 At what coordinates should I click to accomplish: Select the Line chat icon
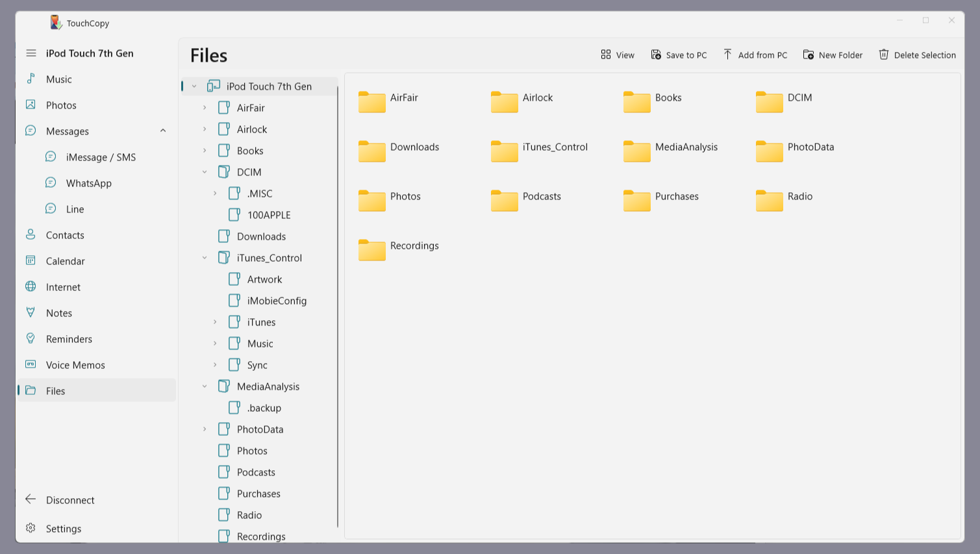coord(51,208)
